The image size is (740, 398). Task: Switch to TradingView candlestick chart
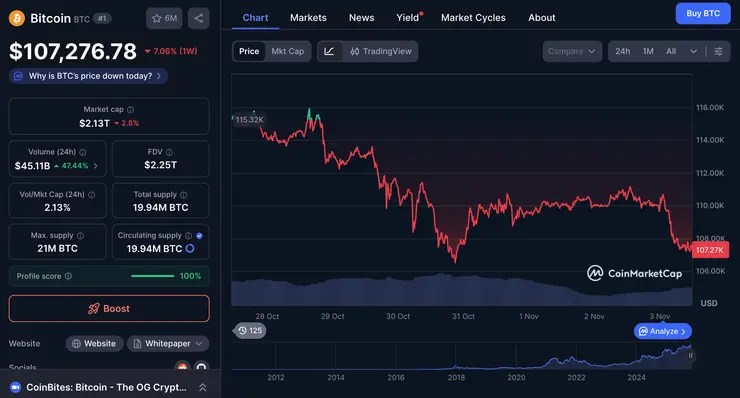(380, 51)
